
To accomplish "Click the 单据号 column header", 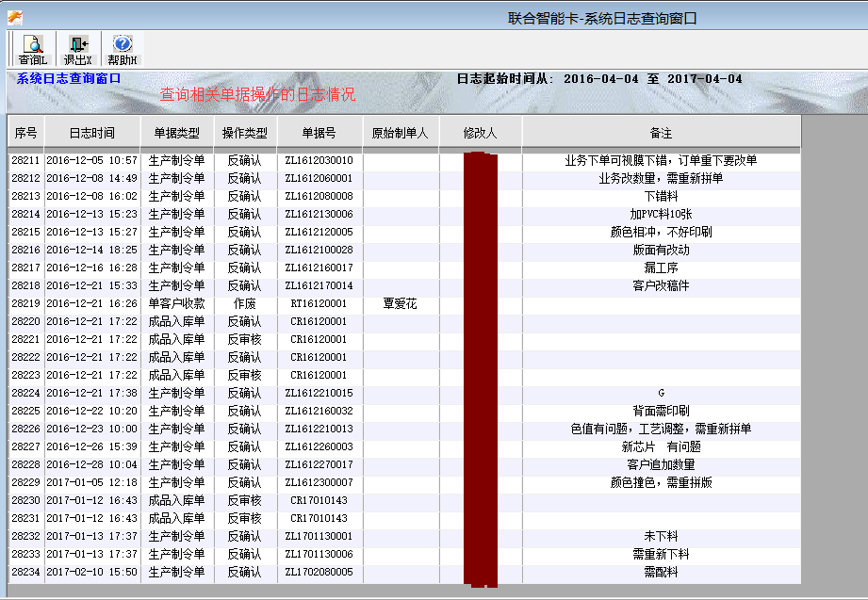I will pos(319,133).
